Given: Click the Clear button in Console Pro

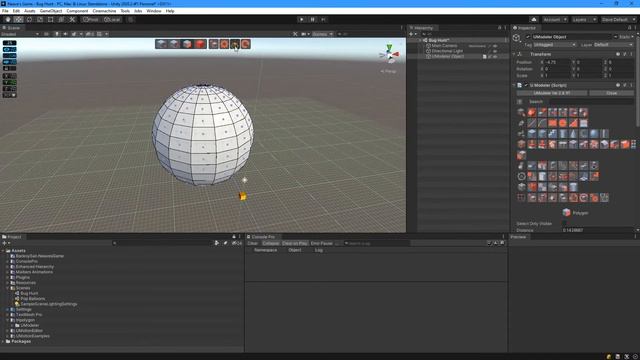Looking at the screenshot, I should pos(253,243).
